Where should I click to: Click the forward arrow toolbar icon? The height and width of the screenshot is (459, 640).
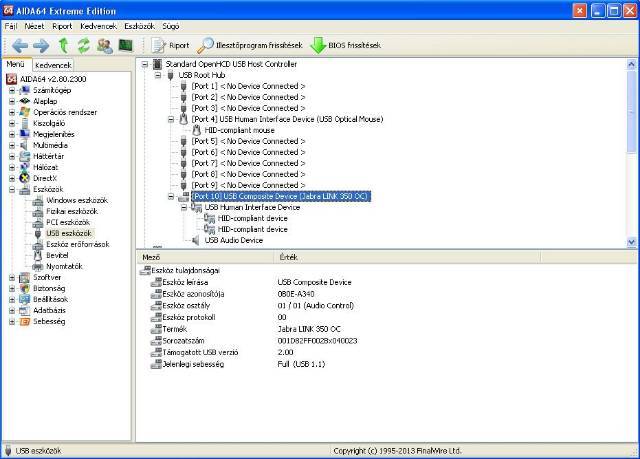pyautogui.click(x=41, y=45)
